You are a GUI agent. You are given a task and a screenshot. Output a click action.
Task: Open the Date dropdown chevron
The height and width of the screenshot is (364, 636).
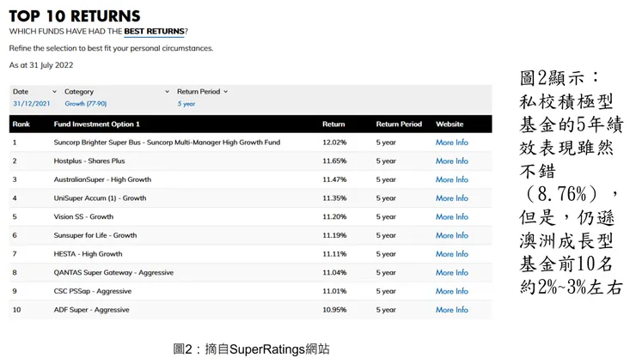pos(54,92)
